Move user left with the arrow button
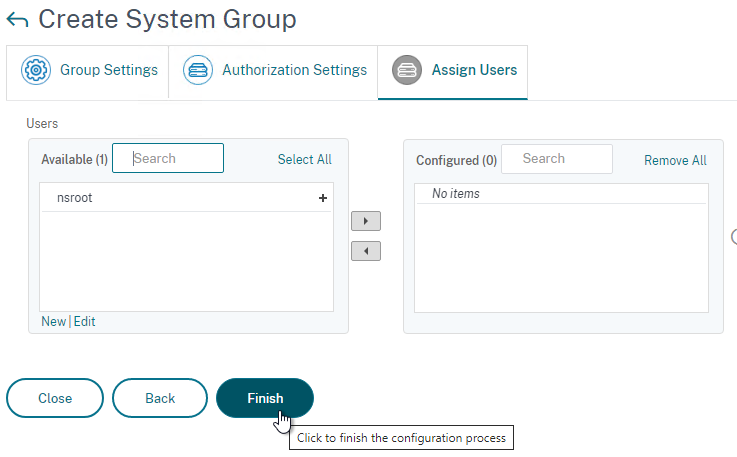The height and width of the screenshot is (457, 737). coord(366,251)
